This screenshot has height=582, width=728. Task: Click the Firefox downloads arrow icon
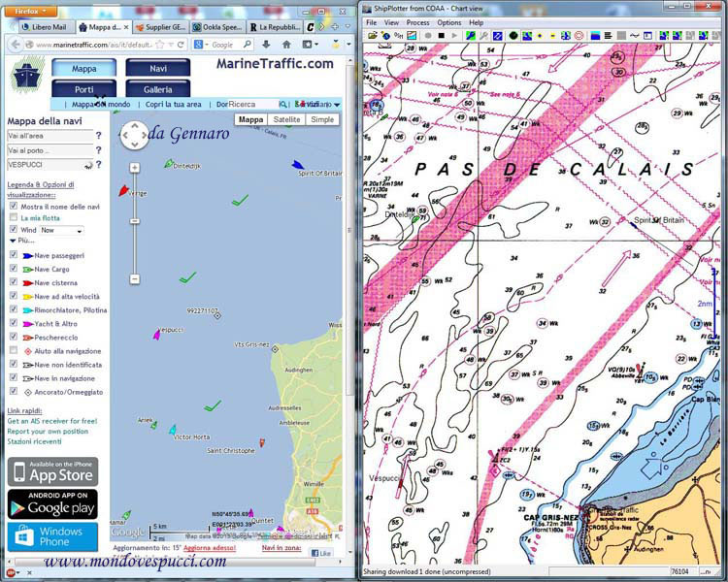pyautogui.click(x=266, y=45)
